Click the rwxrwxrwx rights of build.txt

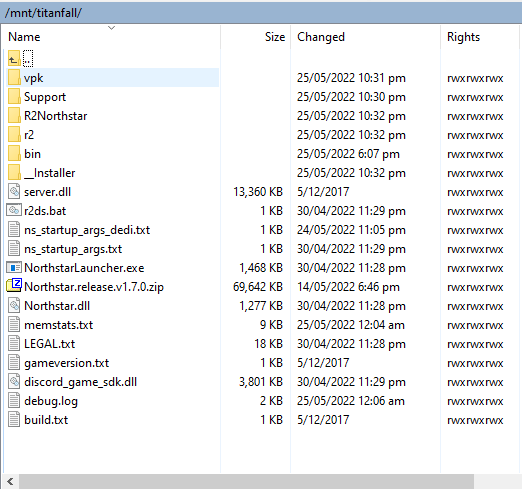coord(475,420)
